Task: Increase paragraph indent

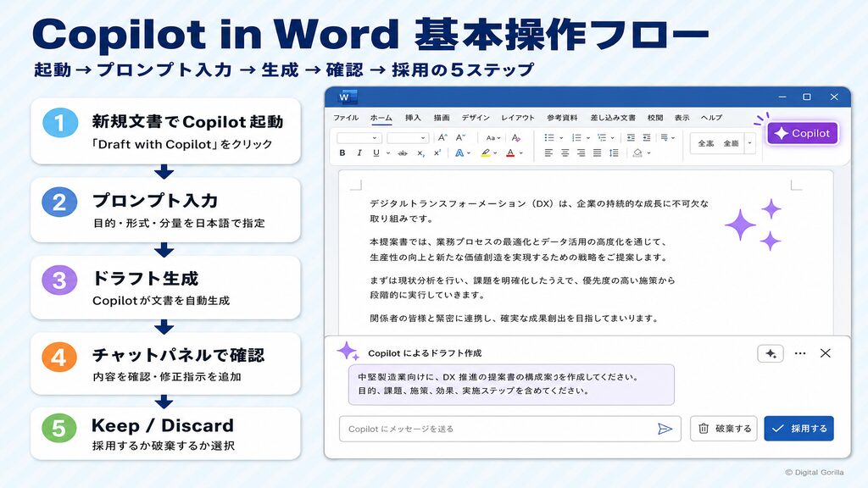Action: pyautogui.click(x=647, y=138)
